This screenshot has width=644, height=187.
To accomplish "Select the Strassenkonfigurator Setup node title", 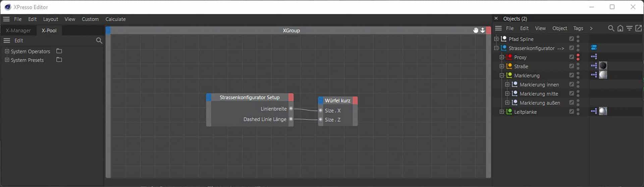I will coord(250,98).
